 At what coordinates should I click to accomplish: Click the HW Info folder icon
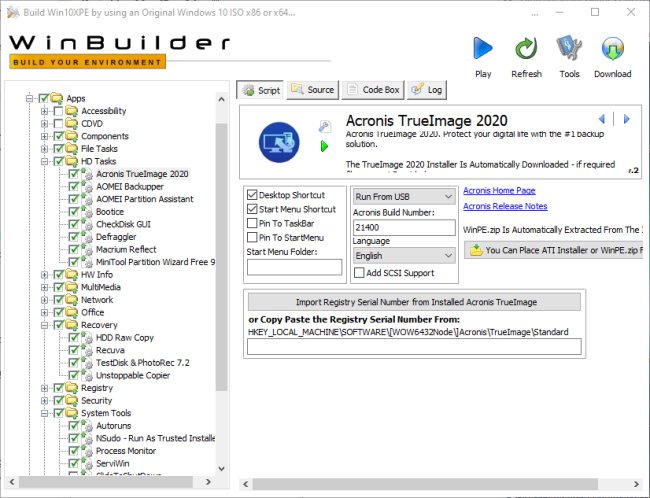pos(72,275)
